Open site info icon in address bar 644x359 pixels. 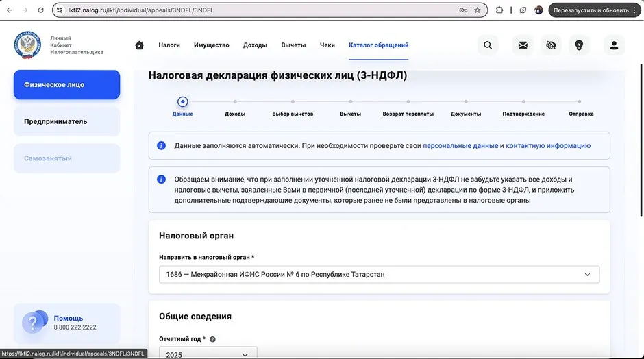(x=60, y=10)
